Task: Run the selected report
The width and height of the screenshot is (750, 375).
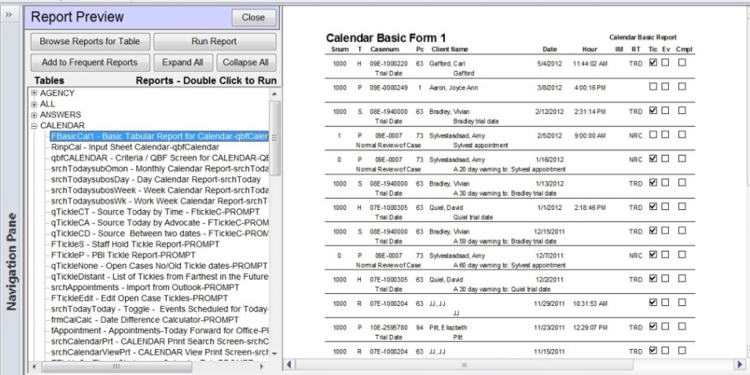Action: click(214, 42)
